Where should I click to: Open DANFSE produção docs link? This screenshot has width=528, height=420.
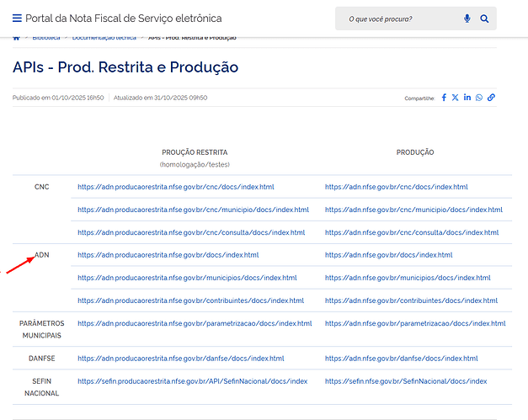click(401, 359)
